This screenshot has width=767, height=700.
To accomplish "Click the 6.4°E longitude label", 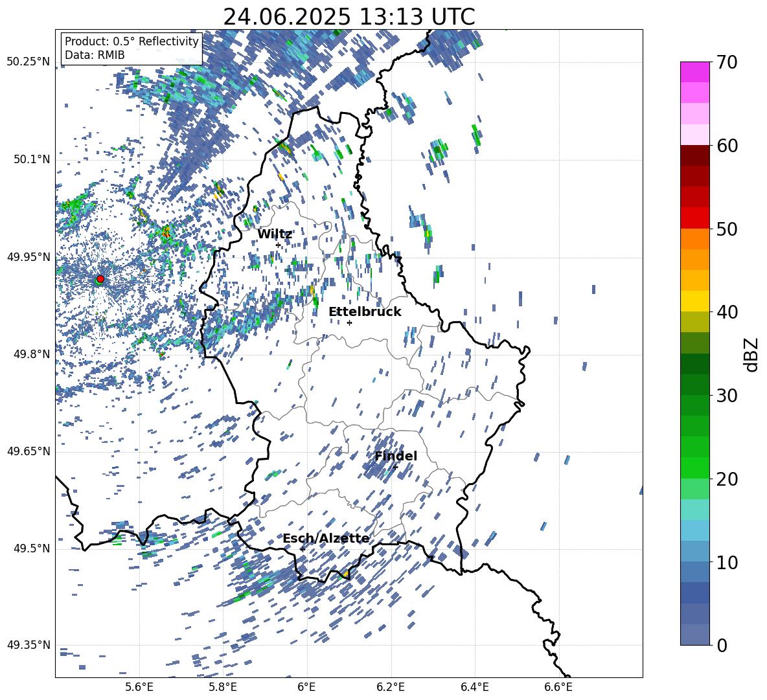I will (x=474, y=687).
